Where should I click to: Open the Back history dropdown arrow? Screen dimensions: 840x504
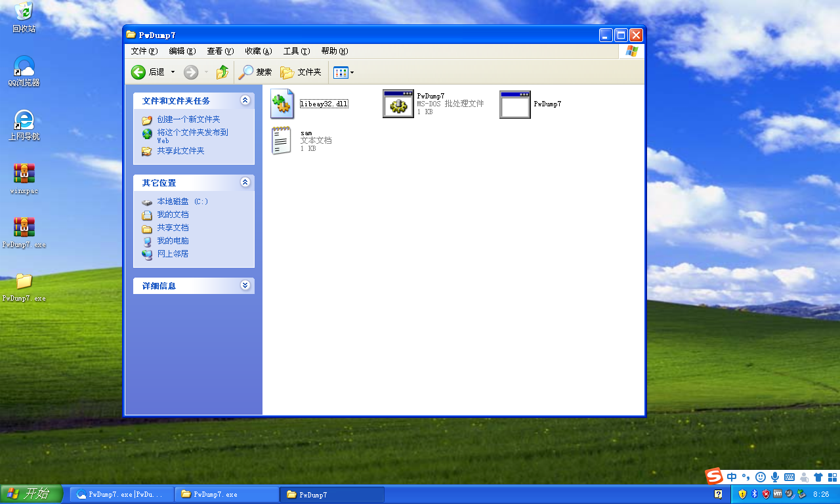click(x=173, y=72)
